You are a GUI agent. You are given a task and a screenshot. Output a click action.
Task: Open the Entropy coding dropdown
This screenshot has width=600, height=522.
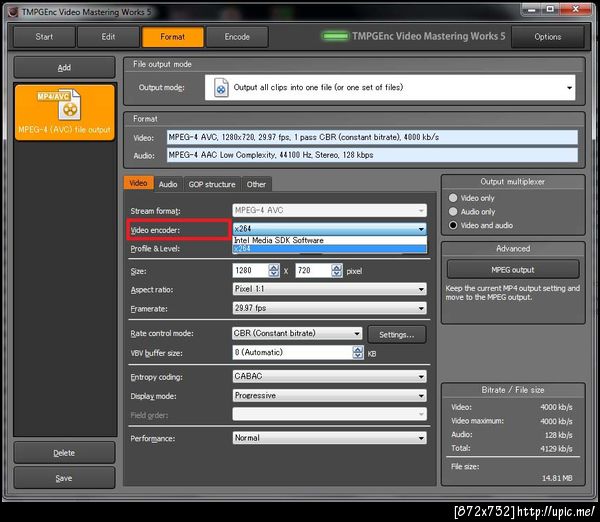point(329,377)
